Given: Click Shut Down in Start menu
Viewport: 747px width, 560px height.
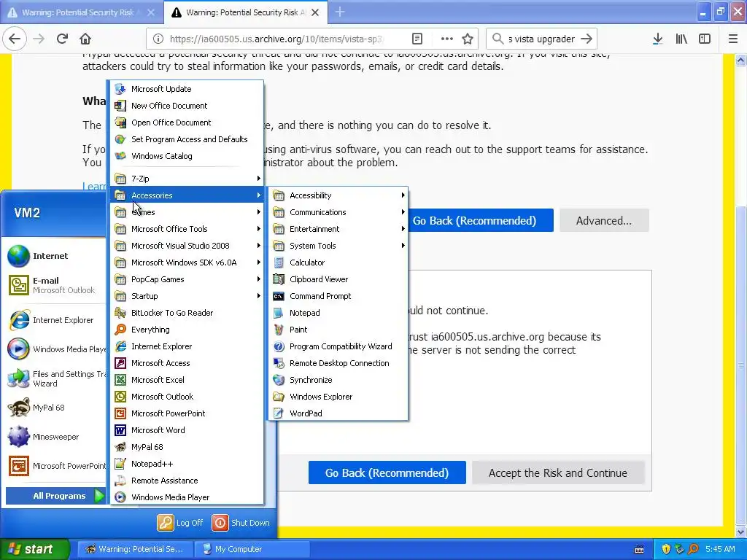Looking at the screenshot, I should (x=241, y=522).
